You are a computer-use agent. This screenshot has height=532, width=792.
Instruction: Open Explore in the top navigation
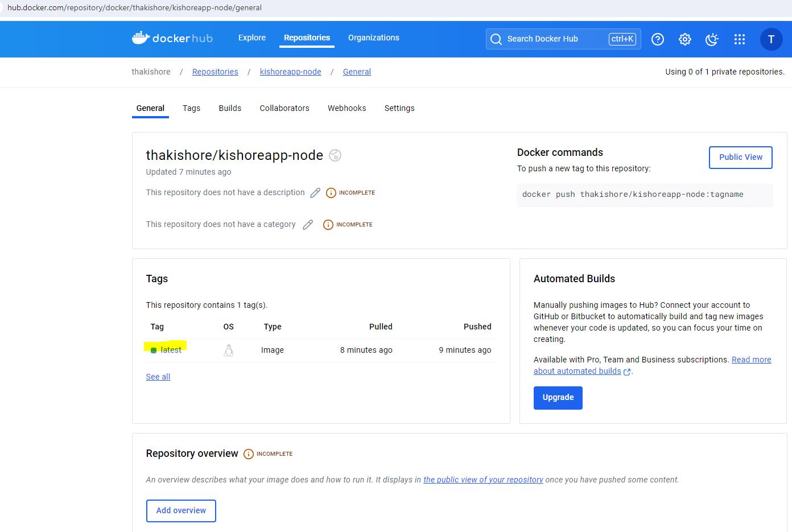tap(251, 38)
